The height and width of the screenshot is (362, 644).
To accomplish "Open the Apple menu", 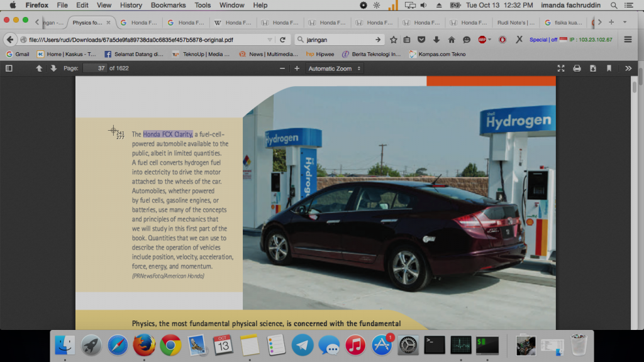I will [13, 5].
